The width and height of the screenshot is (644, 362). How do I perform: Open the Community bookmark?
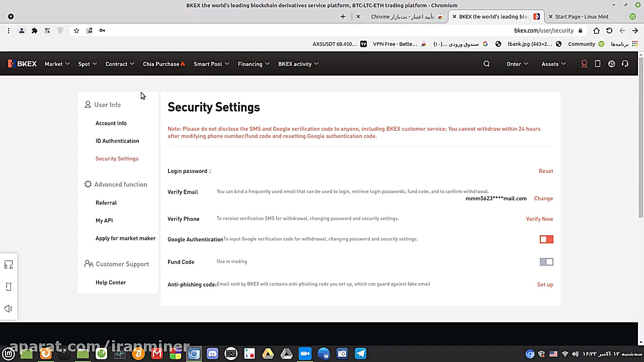pyautogui.click(x=586, y=44)
